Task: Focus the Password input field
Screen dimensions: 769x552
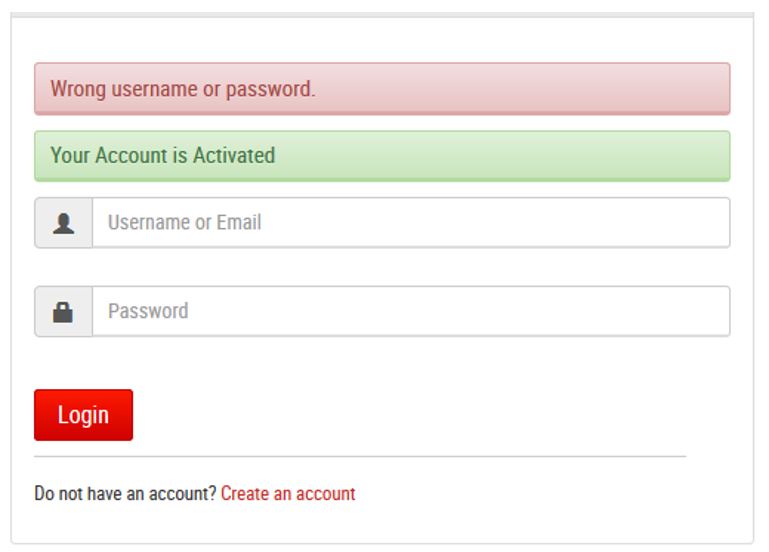Action: point(410,312)
